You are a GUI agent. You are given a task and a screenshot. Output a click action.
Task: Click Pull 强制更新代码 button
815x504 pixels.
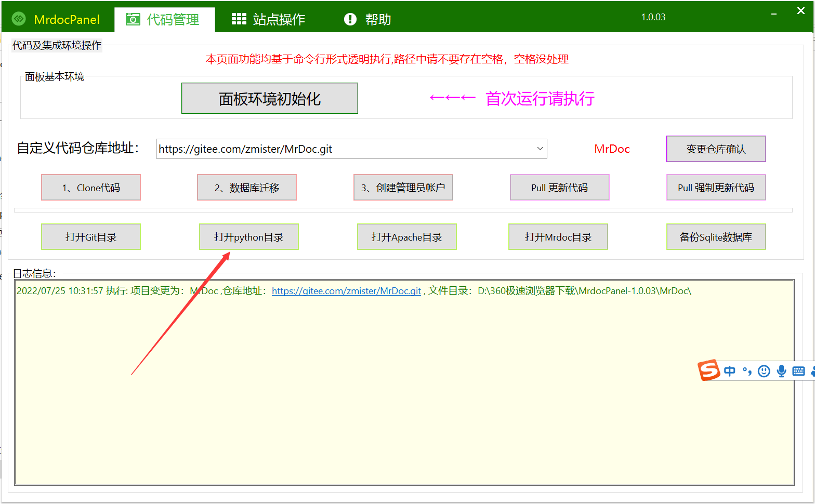coord(716,188)
